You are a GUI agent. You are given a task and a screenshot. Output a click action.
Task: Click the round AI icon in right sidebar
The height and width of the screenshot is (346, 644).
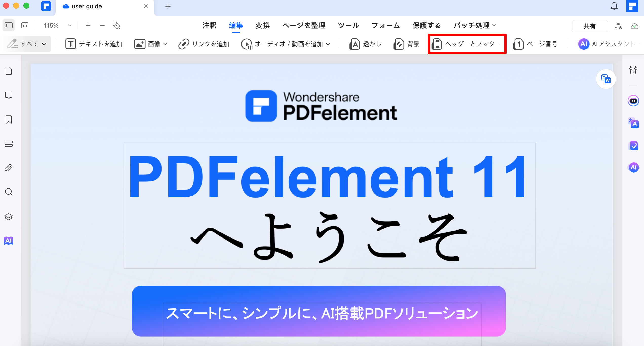(x=633, y=167)
